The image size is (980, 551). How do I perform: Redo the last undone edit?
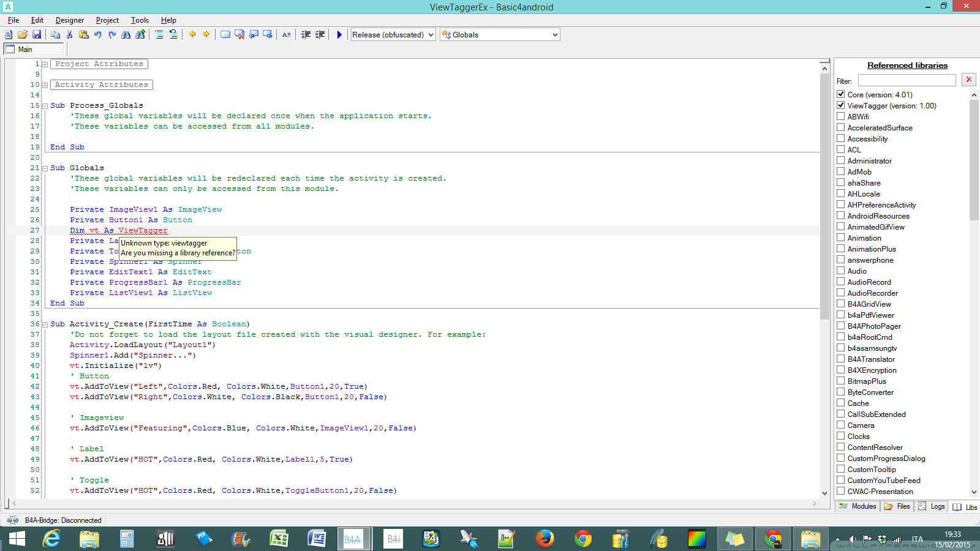click(112, 35)
